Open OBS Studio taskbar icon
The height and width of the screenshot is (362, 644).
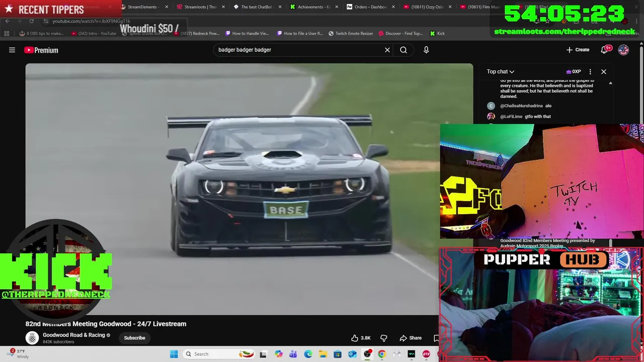(x=367, y=354)
